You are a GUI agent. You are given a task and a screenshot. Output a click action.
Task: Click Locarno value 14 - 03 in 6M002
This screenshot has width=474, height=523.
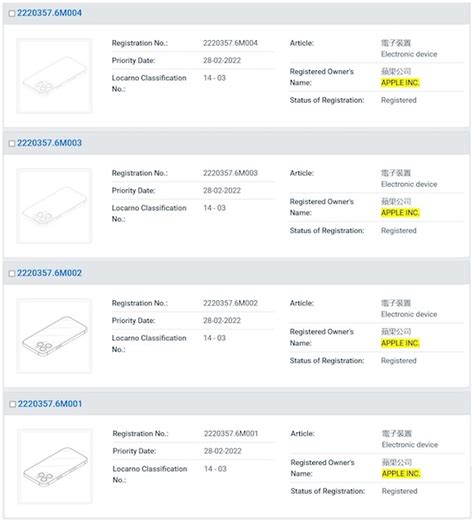pyautogui.click(x=214, y=338)
